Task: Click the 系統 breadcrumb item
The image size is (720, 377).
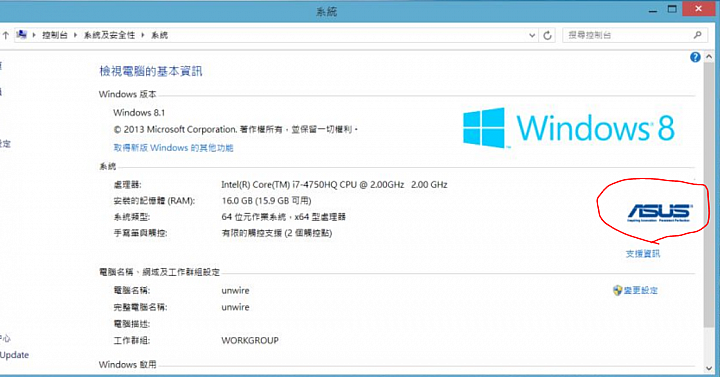Action: [159, 35]
